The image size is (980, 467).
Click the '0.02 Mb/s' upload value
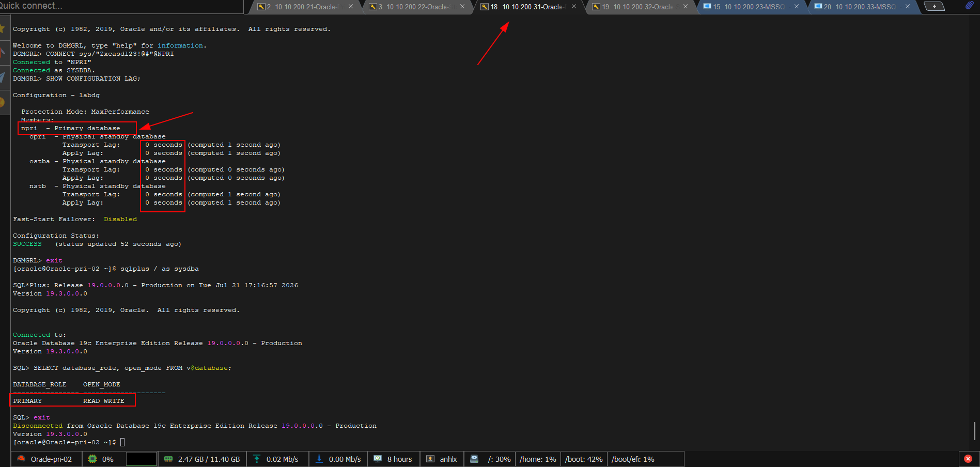point(283,459)
